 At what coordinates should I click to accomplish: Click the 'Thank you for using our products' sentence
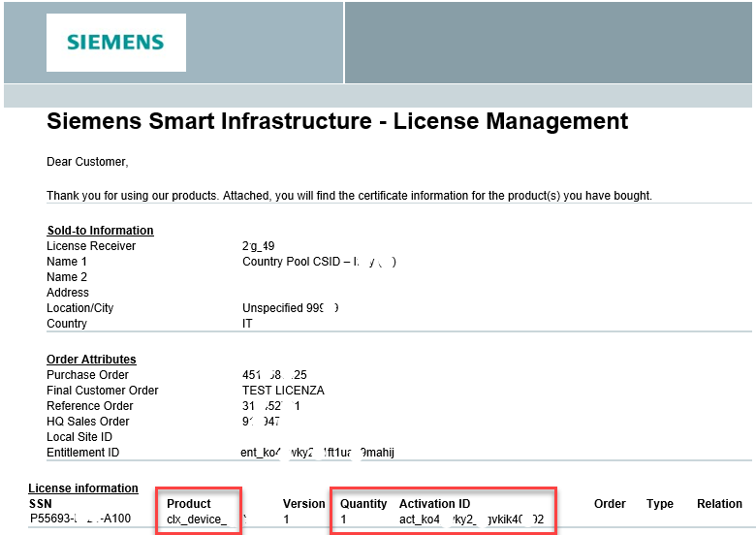click(349, 196)
